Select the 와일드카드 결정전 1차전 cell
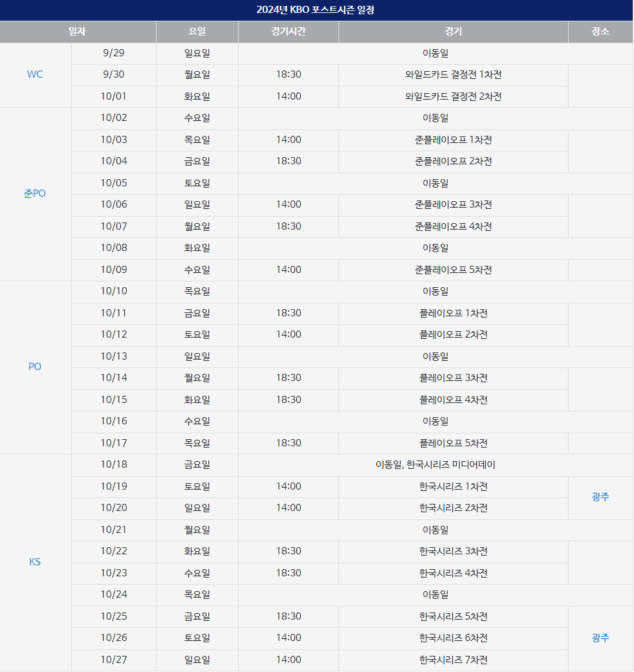Viewport: 634px width, 672px height. (x=453, y=75)
